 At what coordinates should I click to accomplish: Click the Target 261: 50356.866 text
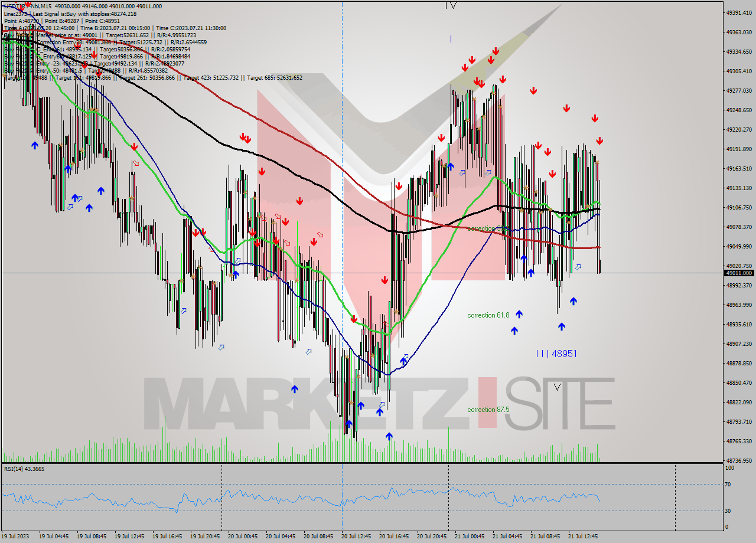(x=147, y=77)
